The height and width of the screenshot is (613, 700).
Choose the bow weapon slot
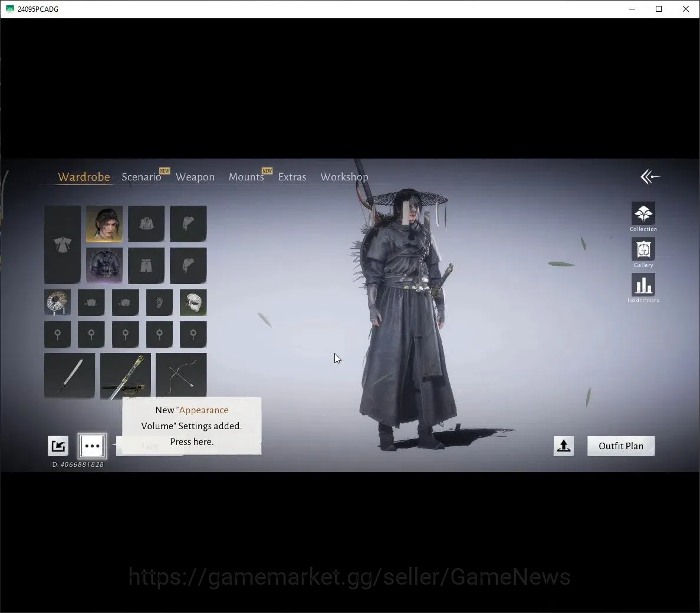[x=181, y=375]
